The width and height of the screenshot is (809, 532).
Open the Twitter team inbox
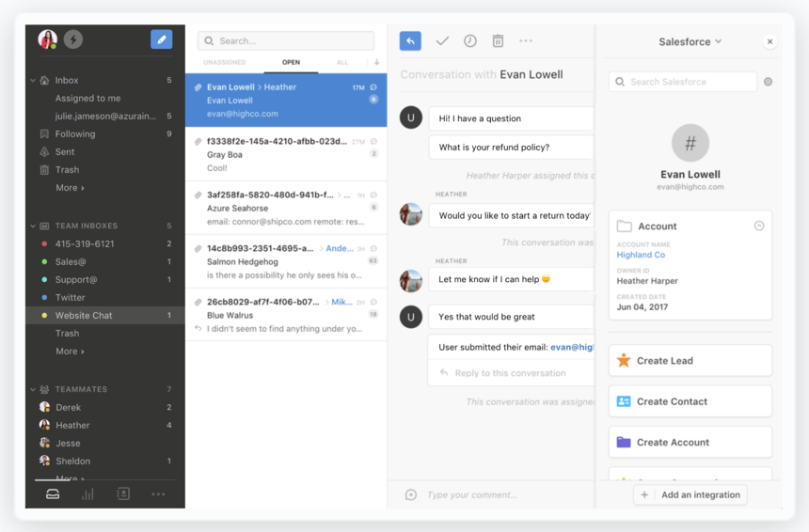[105, 297]
